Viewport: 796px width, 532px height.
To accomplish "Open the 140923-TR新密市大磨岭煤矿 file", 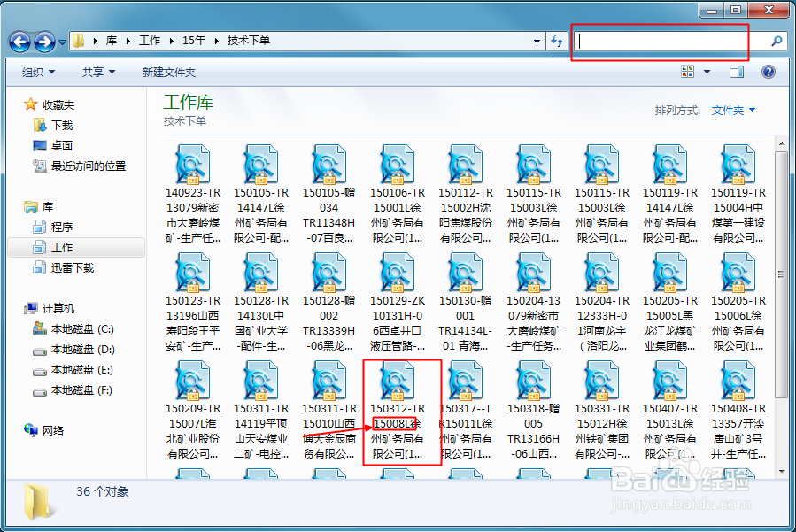I will tap(193, 166).
